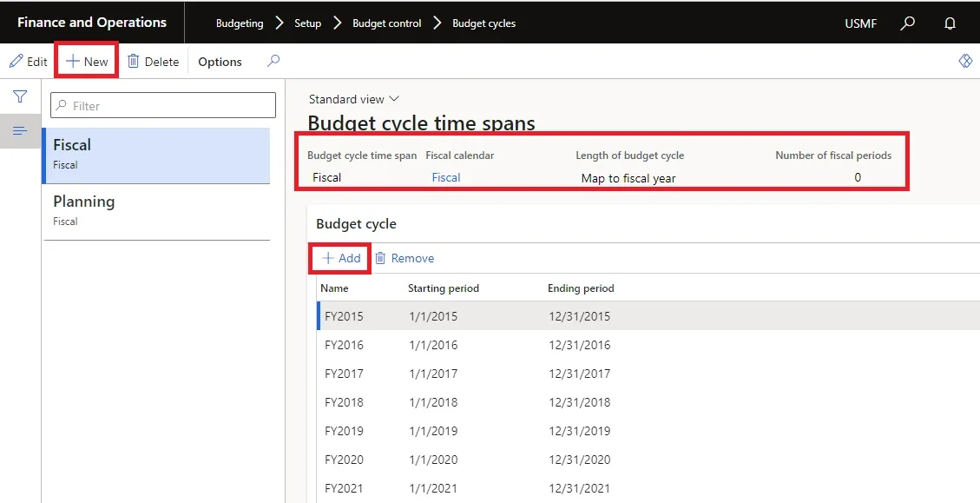Select the FY2021 row name
The image size is (980, 503).
click(x=344, y=488)
